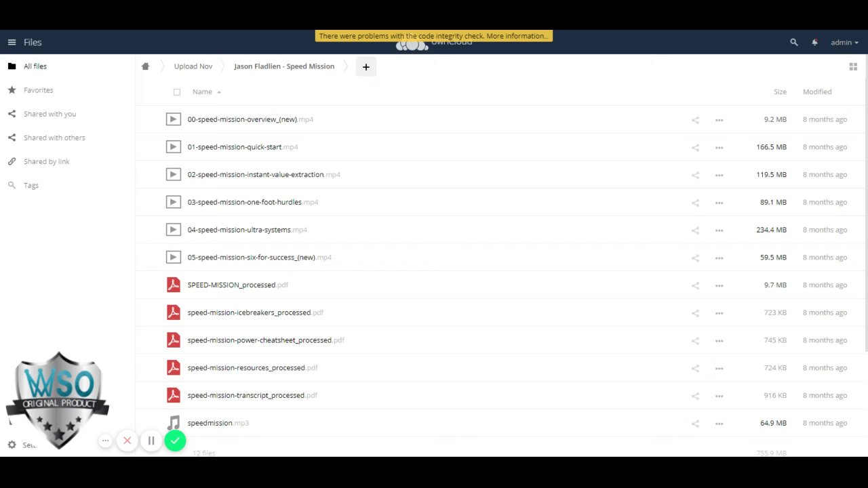
Task: Share 04-speed-mission-ultra-systems file
Action: pyautogui.click(x=695, y=230)
